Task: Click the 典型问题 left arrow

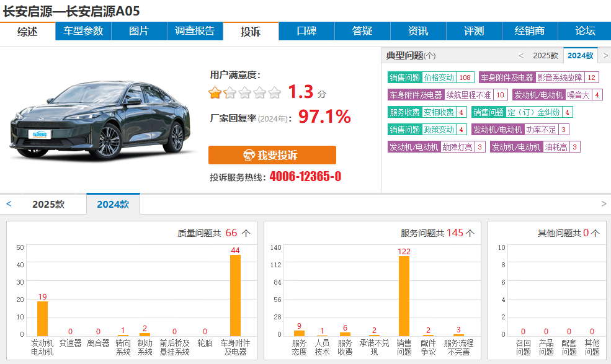Action: pos(521,56)
